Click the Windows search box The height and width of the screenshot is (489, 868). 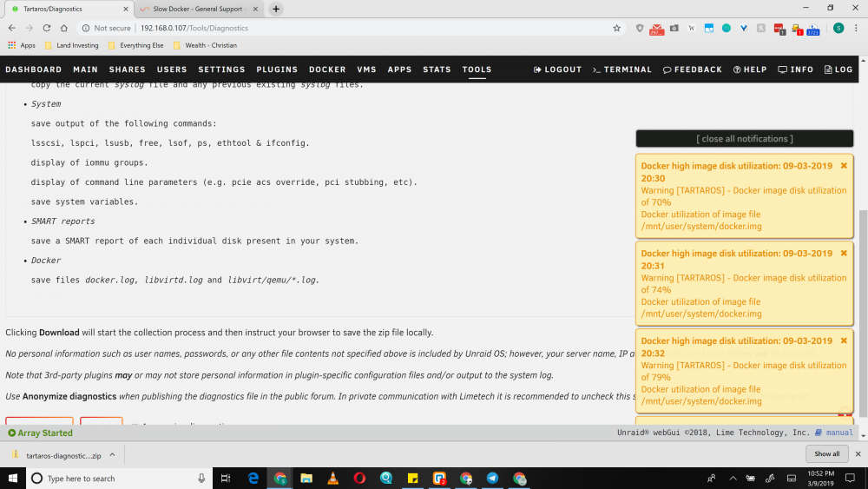point(119,478)
